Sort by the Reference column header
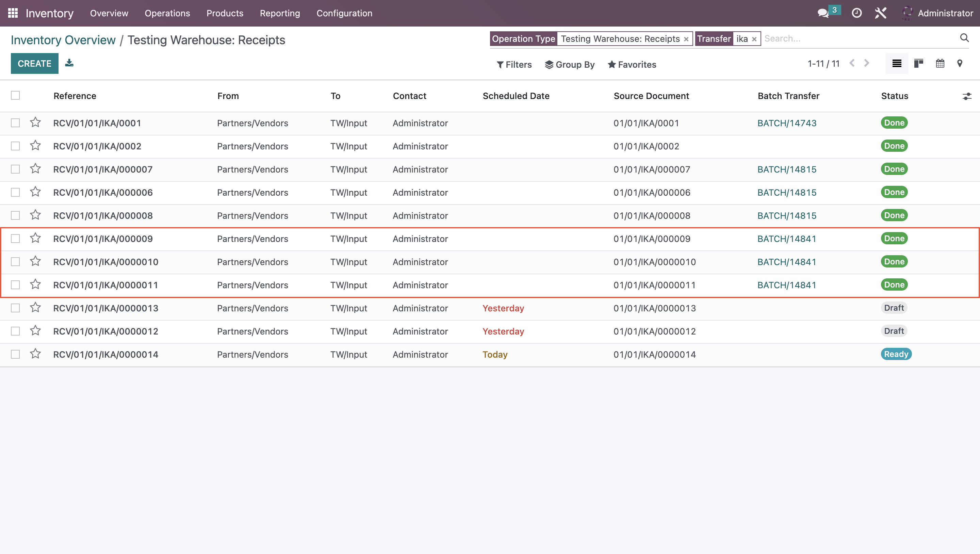The width and height of the screenshot is (980, 554). click(75, 96)
